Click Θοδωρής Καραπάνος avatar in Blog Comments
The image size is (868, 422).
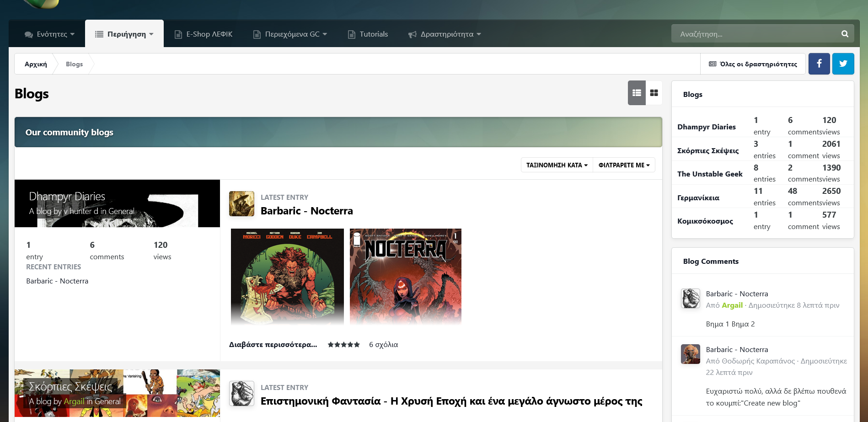click(691, 354)
